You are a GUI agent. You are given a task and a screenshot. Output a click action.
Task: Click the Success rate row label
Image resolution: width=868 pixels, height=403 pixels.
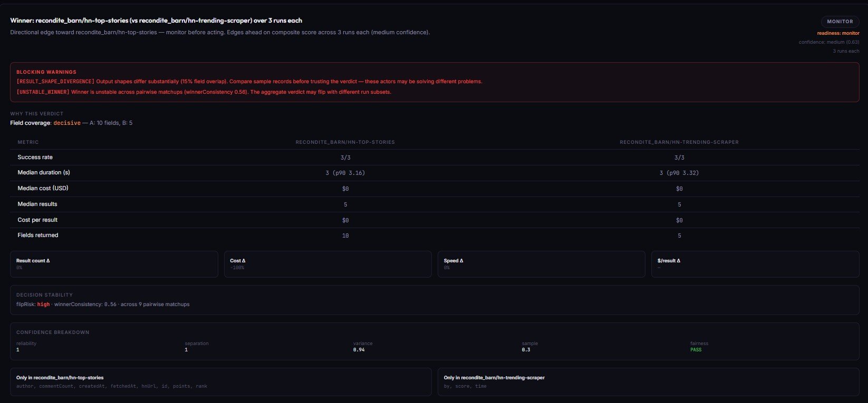click(x=35, y=158)
